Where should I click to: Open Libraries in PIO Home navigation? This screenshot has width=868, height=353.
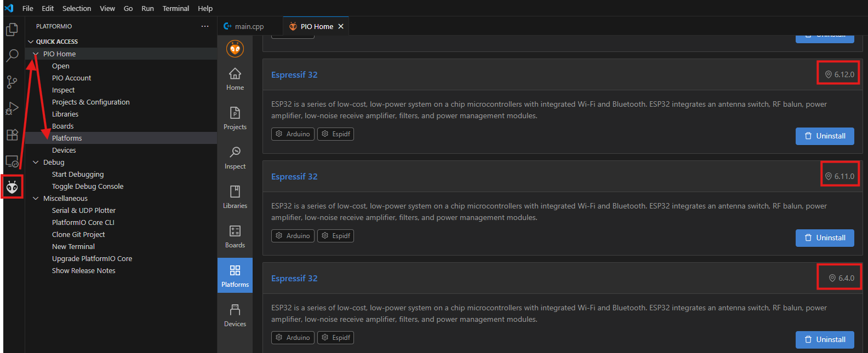[x=235, y=197]
